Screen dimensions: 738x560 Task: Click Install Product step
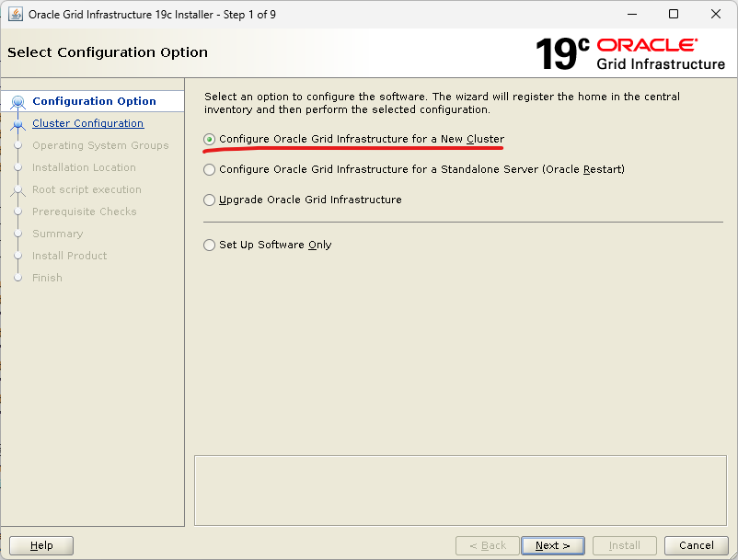(70, 256)
